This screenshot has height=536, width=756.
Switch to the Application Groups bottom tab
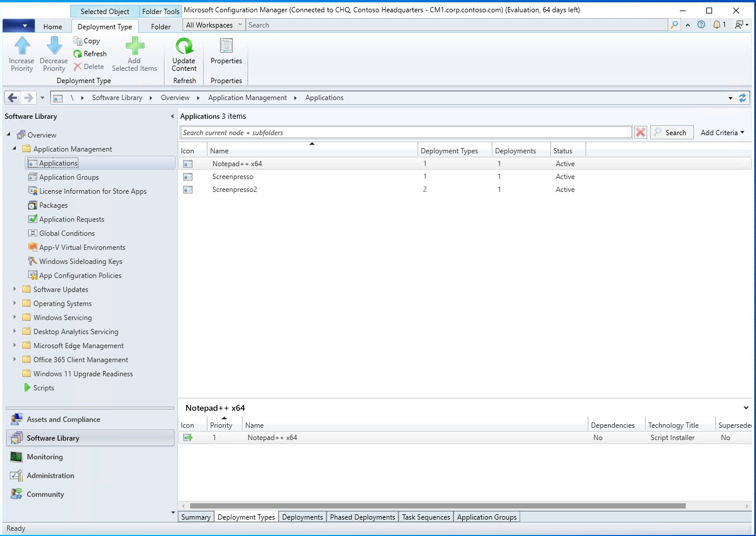[x=487, y=517]
